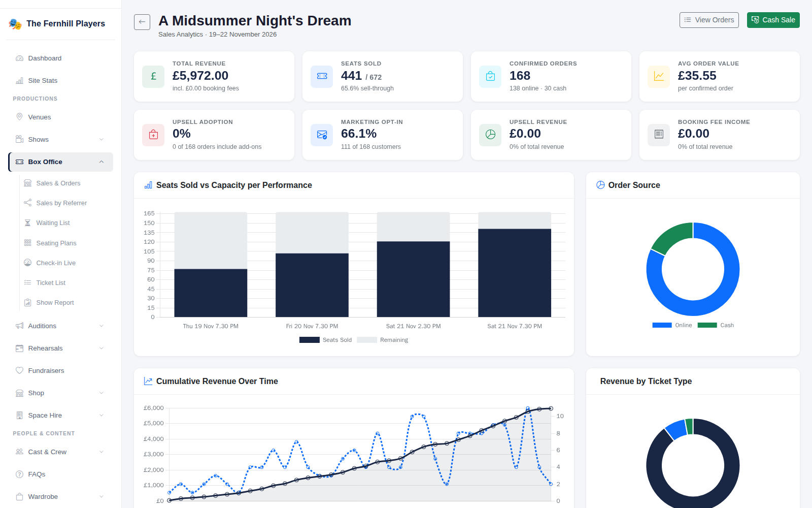Screen dimensions: 812x508
Task: Expand the Shows submenu chevron
Action: click(x=101, y=140)
